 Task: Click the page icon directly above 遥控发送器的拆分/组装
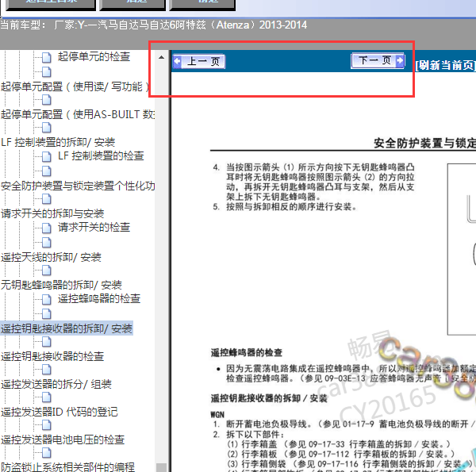click(47, 370)
